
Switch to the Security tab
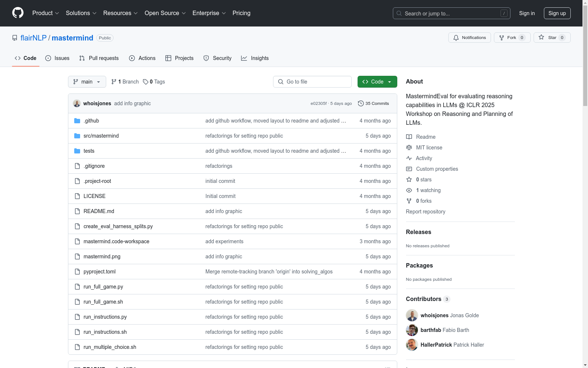(218, 58)
